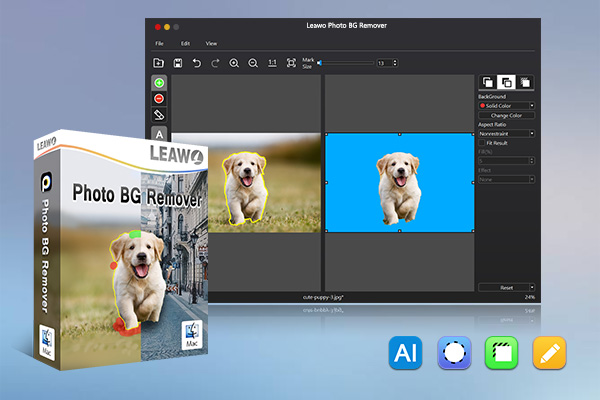Click the save floppy disk icon
This screenshot has height=400, width=600.
click(178, 63)
